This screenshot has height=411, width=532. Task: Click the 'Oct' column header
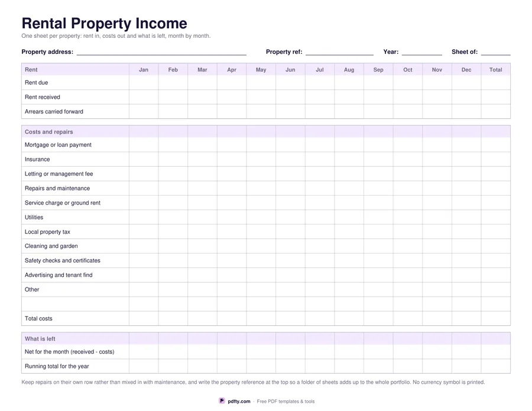407,70
